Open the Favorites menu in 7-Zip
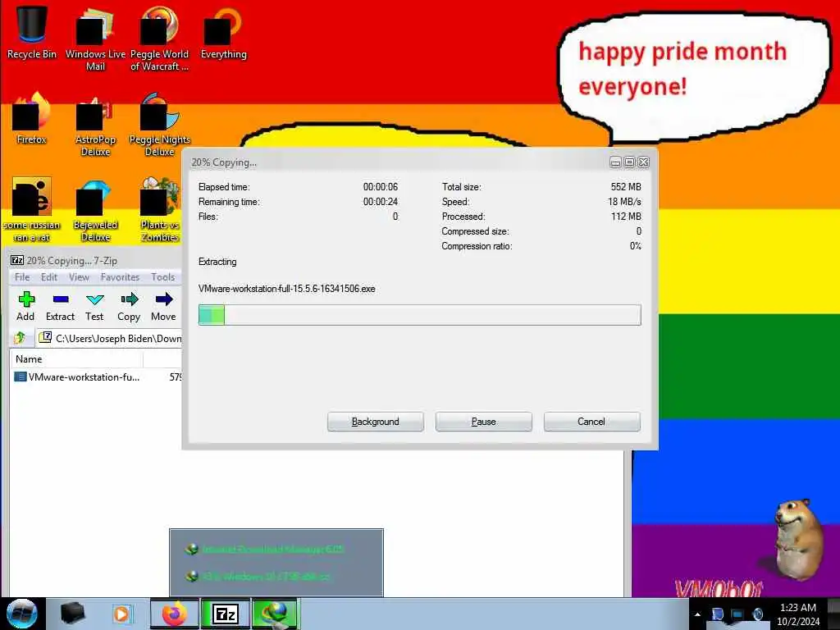The height and width of the screenshot is (630, 840). point(120,277)
